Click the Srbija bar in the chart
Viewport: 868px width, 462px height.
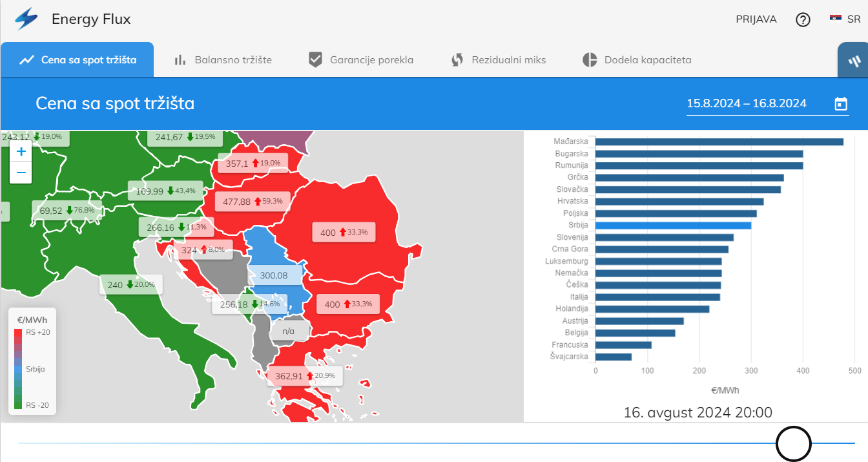point(672,226)
